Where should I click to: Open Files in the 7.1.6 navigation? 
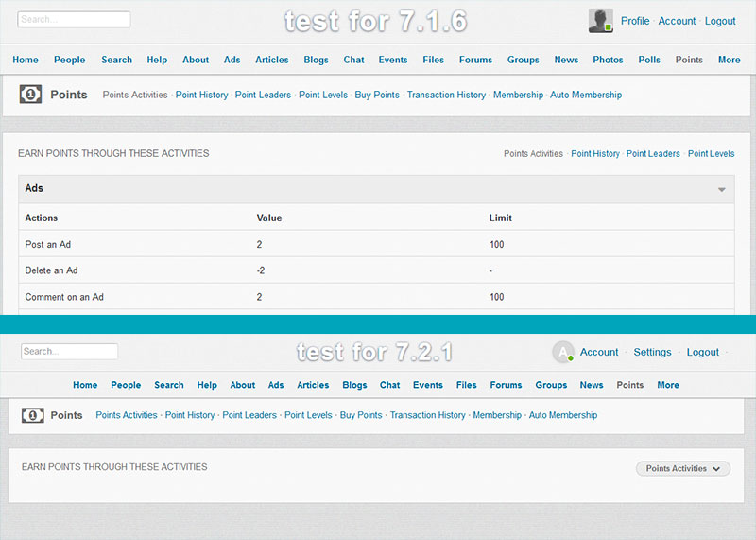point(433,60)
